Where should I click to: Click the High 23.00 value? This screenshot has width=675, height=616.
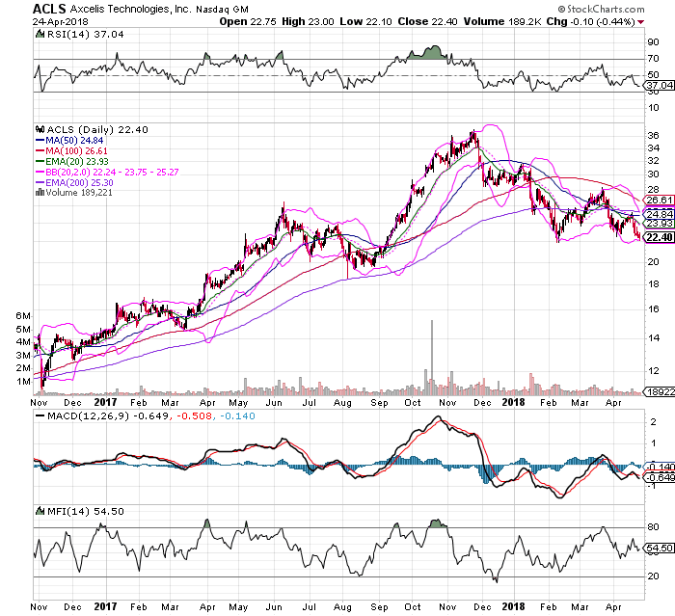click(308, 21)
